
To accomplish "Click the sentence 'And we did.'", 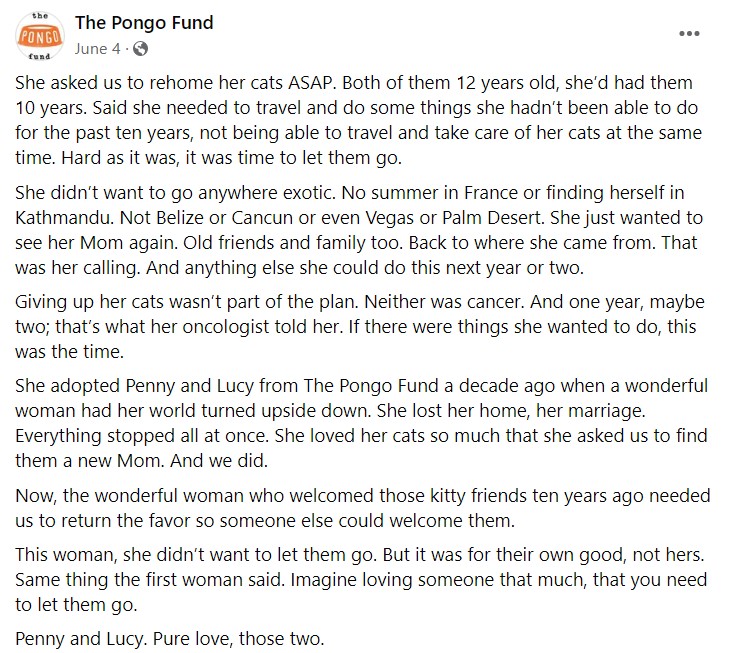I will [219, 461].
